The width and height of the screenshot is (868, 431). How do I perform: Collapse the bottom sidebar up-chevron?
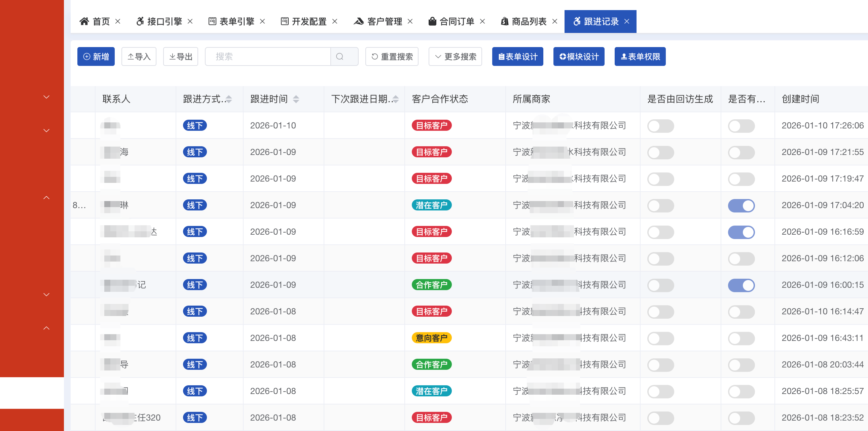[x=46, y=328]
